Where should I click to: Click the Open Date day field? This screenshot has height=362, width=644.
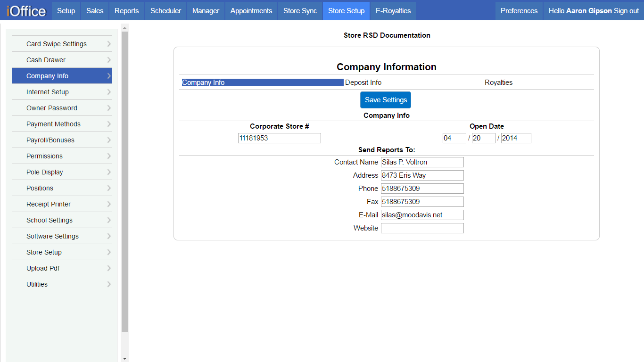(x=484, y=138)
